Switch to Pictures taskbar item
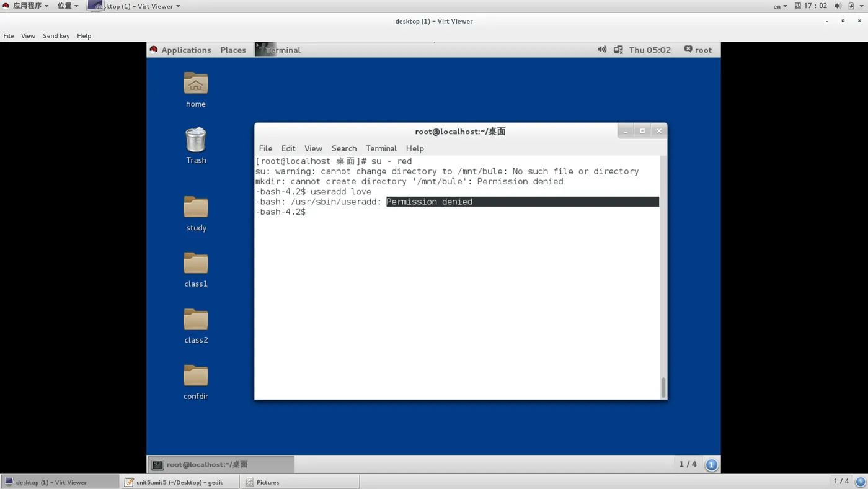Screen dimensions: 868x489 click(x=300, y=482)
